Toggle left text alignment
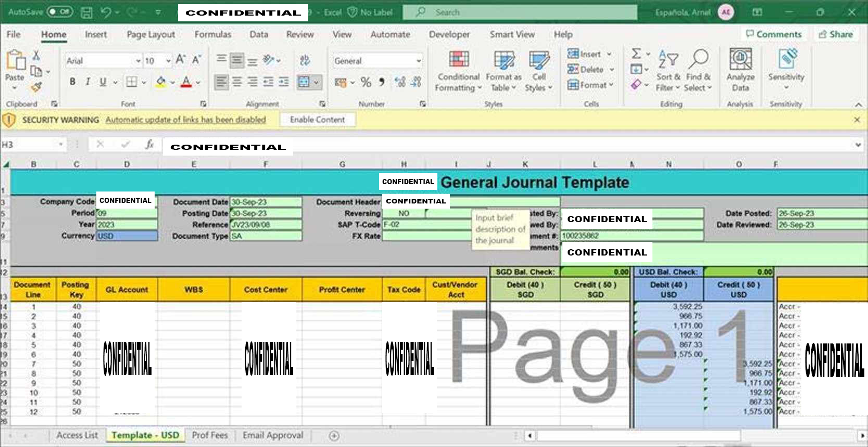The width and height of the screenshot is (868, 447). pos(221,82)
